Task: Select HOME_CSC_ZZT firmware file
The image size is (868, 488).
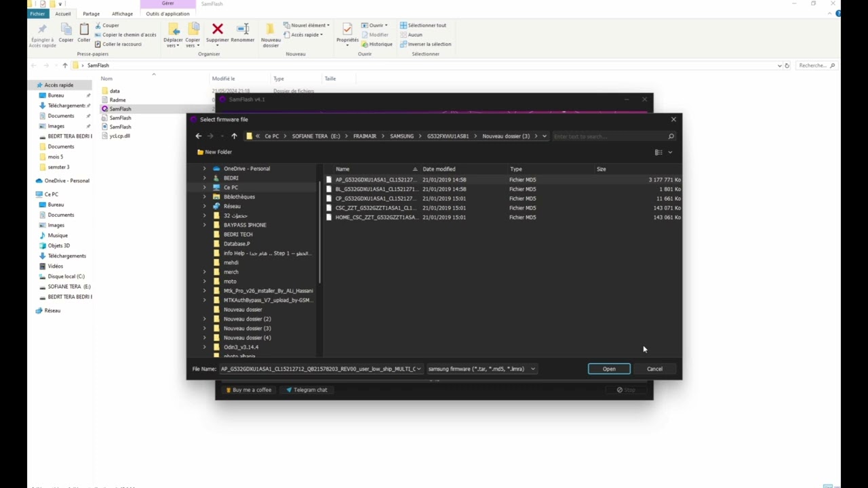Action: point(502,218)
